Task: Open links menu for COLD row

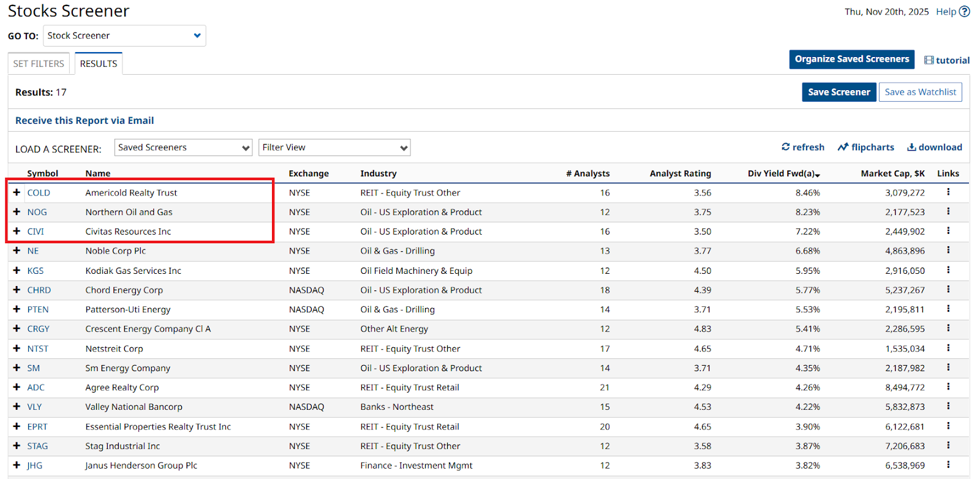Action: (948, 192)
